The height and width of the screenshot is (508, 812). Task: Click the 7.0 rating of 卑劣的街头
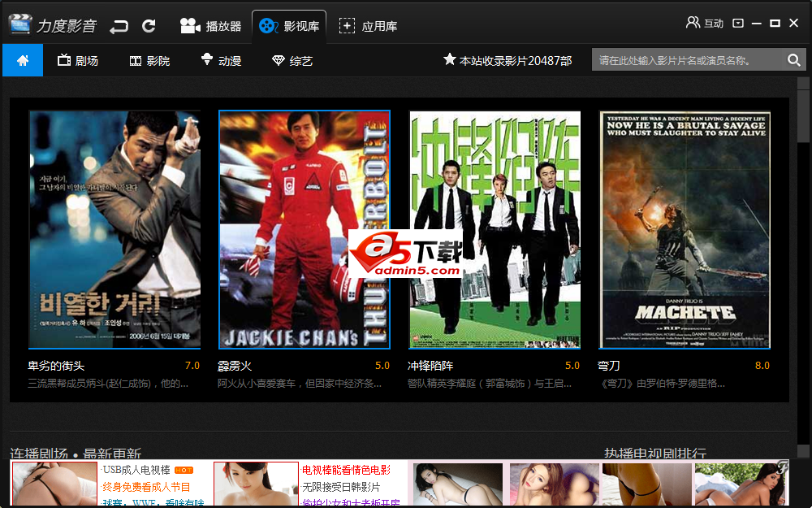[192, 366]
